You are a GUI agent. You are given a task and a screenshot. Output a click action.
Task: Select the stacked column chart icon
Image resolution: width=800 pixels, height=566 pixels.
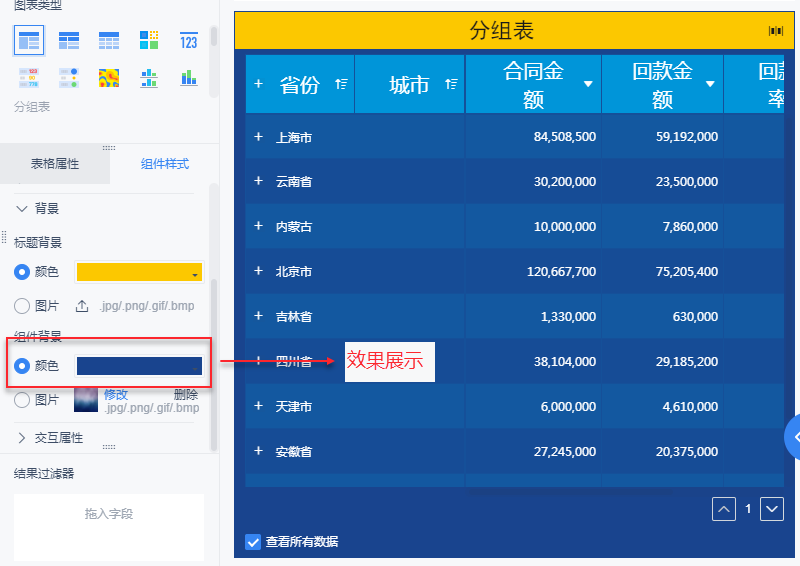click(x=189, y=78)
